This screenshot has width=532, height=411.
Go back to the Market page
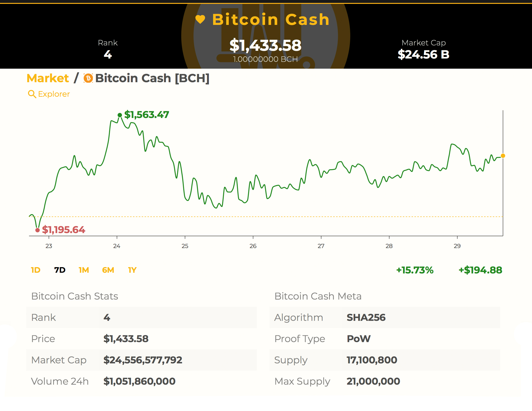[x=48, y=78]
